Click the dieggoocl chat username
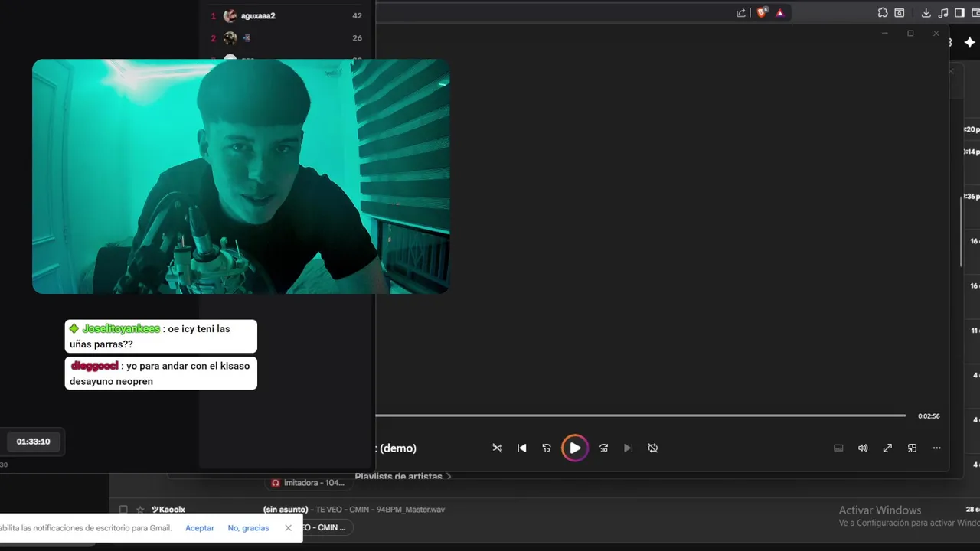Viewport: 980px width, 551px height. click(x=94, y=366)
